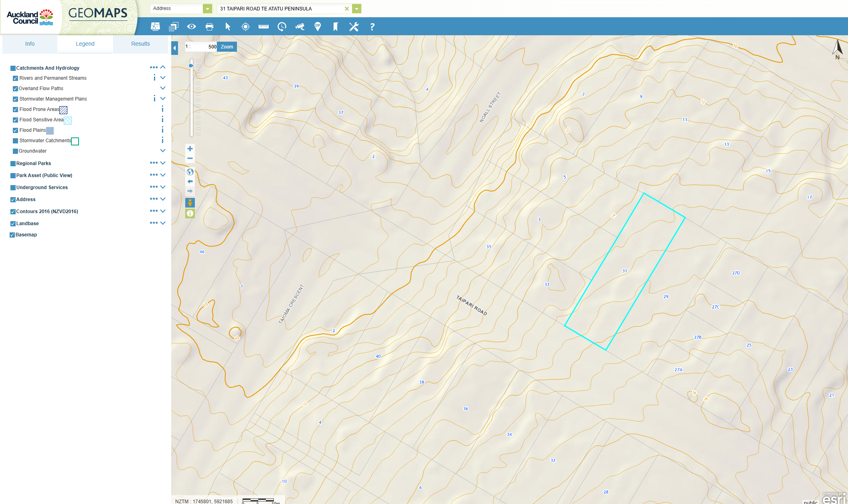Expand the Regional Parks layer group
This screenshot has height=504, width=848.
pos(163,163)
